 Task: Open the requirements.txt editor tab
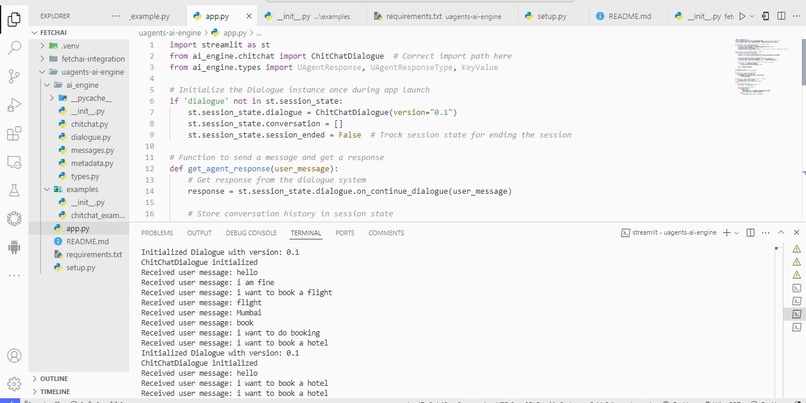coord(442,16)
